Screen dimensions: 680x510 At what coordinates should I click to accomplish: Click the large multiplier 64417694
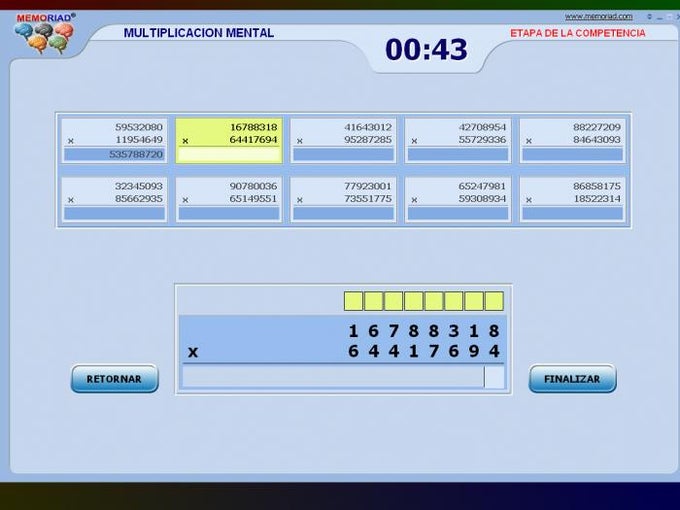[424, 351]
